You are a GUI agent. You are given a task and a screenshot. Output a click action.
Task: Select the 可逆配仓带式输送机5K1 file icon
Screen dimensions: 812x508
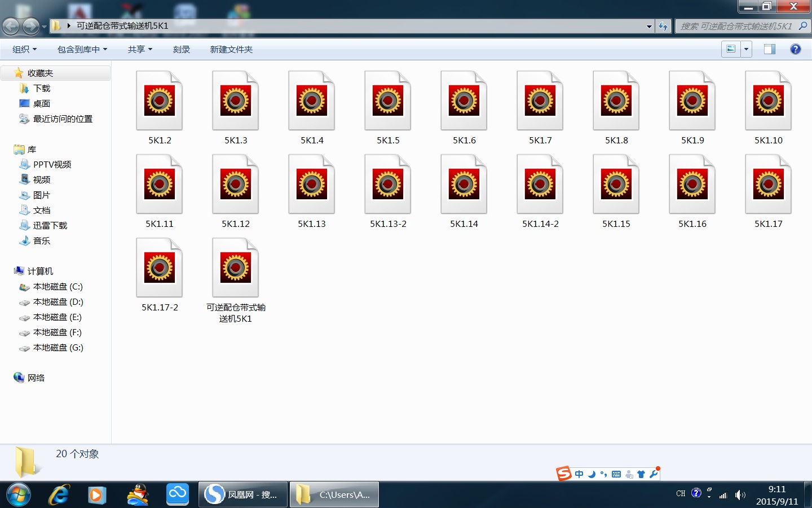point(236,268)
